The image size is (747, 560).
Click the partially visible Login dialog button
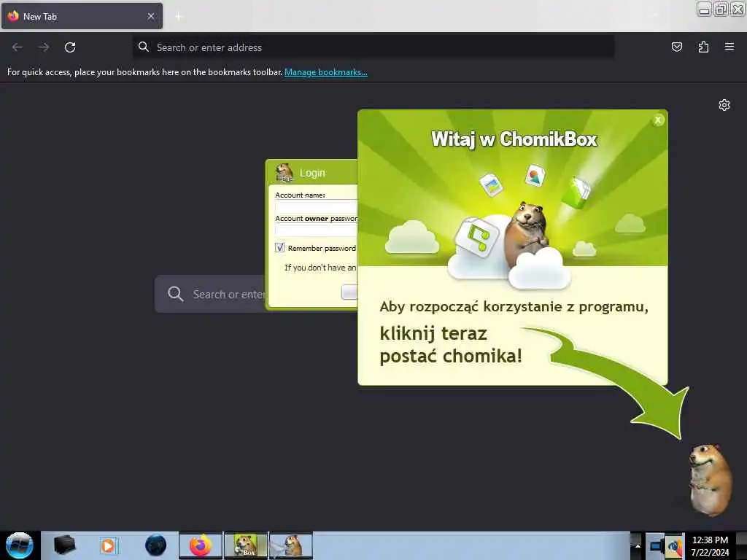pos(349,292)
